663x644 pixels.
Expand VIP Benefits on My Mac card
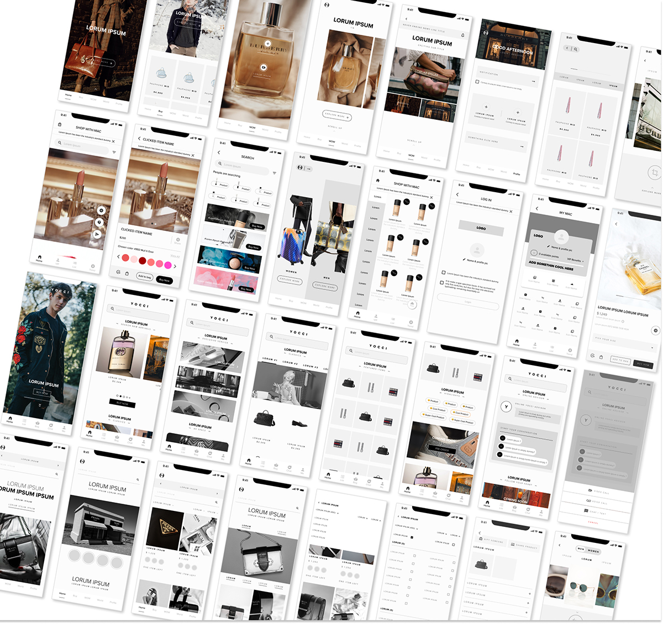point(575,260)
